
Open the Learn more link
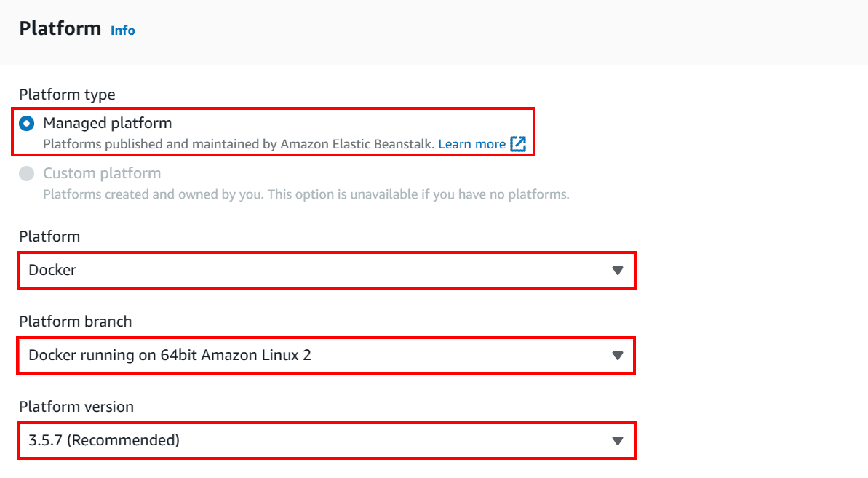pos(471,144)
